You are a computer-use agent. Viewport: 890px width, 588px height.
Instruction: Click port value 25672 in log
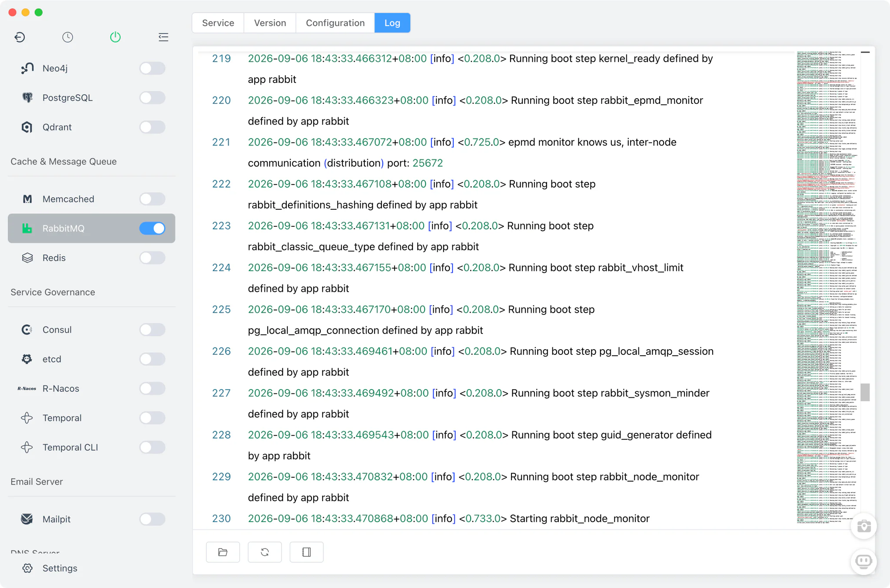point(428,163)
